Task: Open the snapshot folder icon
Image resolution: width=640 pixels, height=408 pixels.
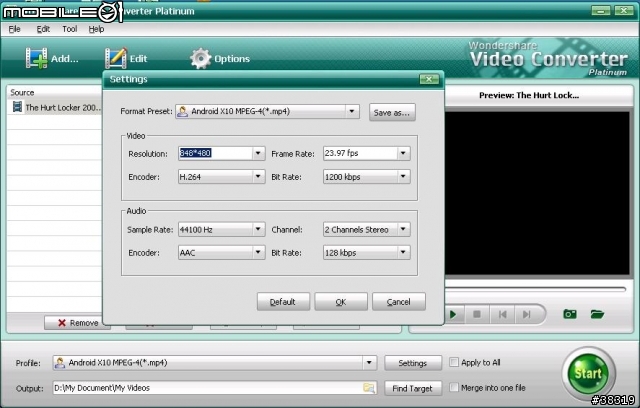Action: [597, 314]
